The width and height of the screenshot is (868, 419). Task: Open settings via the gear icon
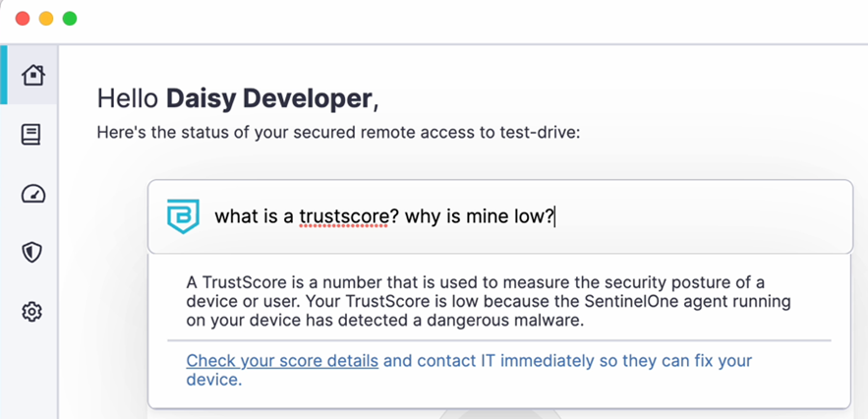[x=32, y=312]
